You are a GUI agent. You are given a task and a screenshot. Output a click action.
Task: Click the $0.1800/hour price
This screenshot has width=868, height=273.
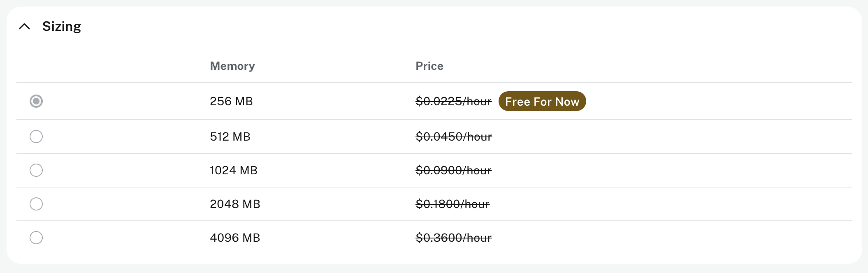[453, 204]
